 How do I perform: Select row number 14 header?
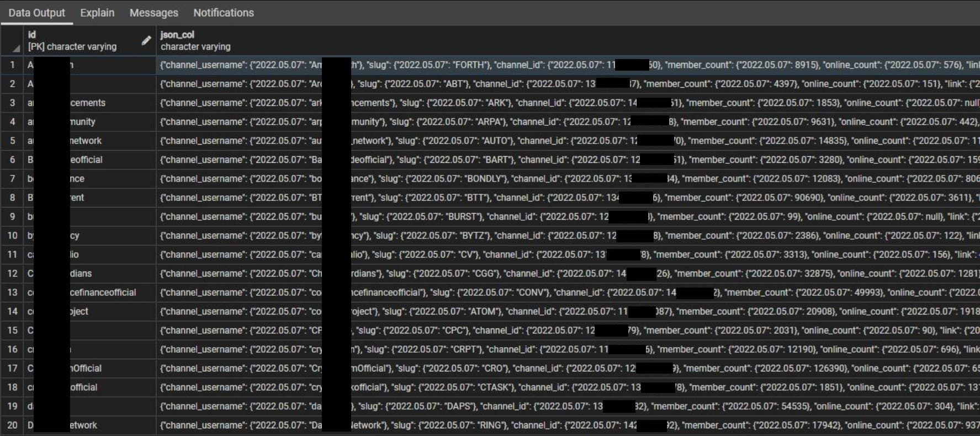coord(12,311)
